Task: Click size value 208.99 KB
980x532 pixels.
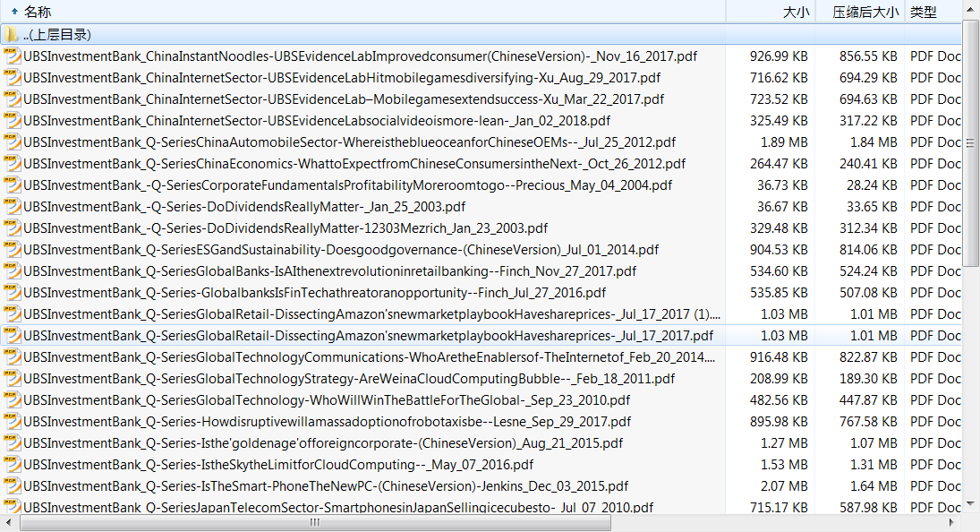Action: (779, 379)
